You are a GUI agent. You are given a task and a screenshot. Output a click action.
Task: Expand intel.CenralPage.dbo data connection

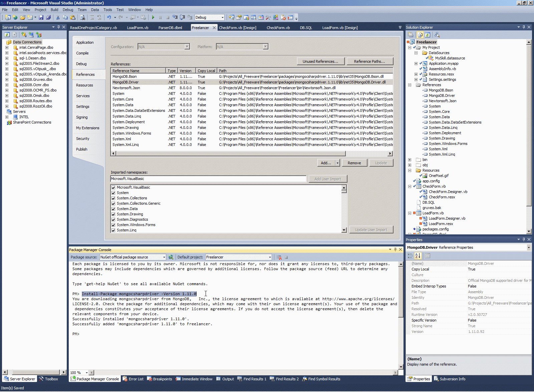[7, 47]
